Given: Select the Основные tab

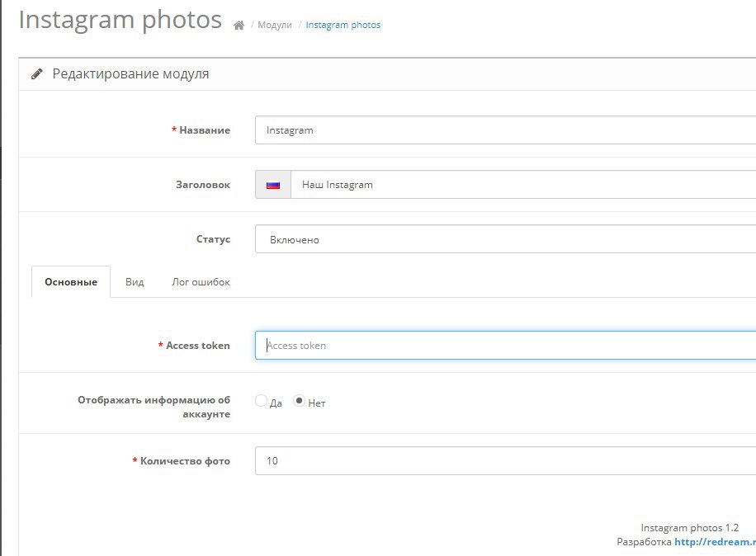Looking at the screenshot, I should (71, 282).
